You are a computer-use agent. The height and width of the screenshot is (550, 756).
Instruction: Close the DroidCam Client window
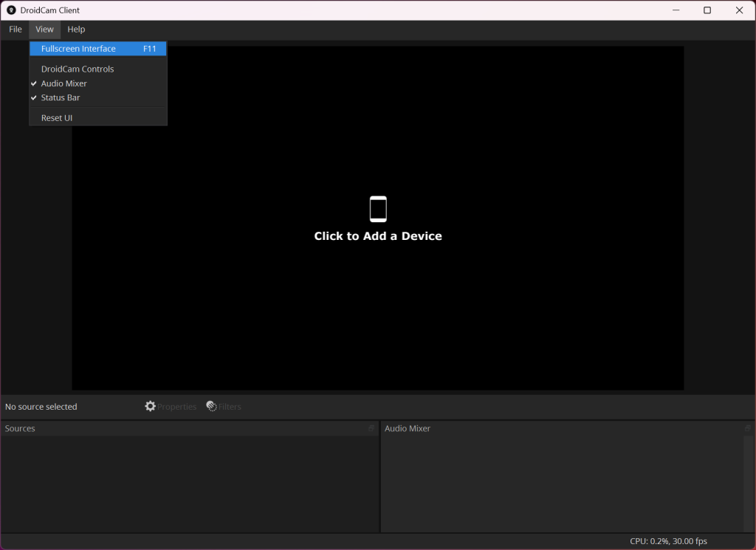click(739, 10)
